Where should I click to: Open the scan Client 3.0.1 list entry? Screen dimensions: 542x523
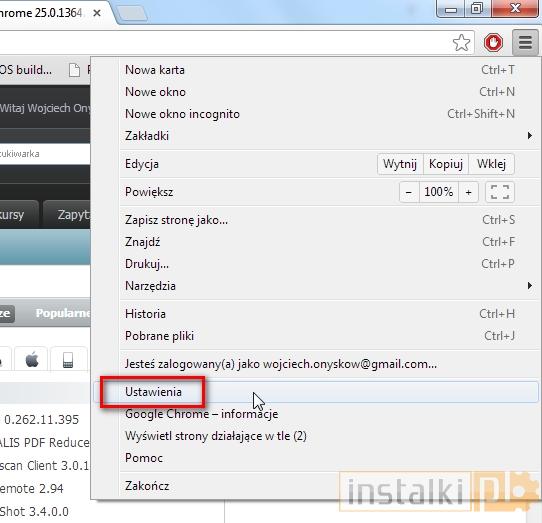44,466
